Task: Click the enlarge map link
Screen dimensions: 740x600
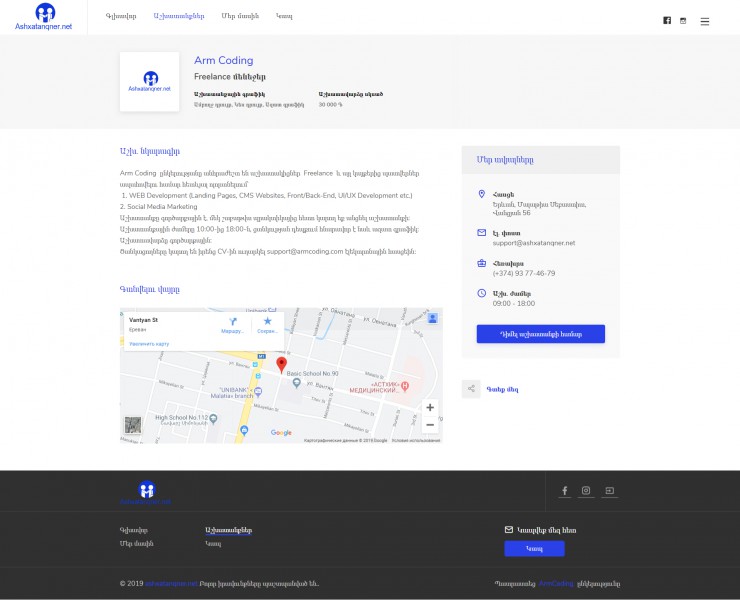Action: click(x=149, y=344)
